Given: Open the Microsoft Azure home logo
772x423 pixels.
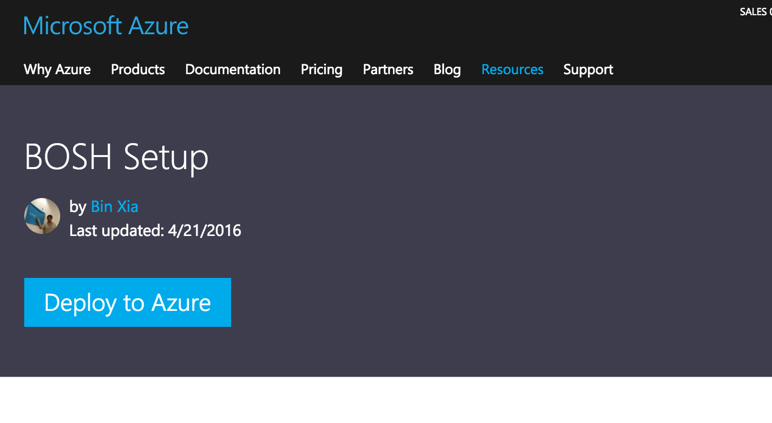Looking at the screenshot, I should pyautogui.click(x=105, y=26).
